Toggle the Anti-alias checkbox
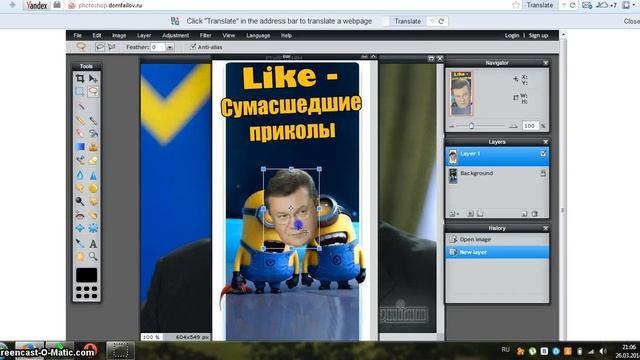This screenshot has width=640, height=360. (193, 47)
